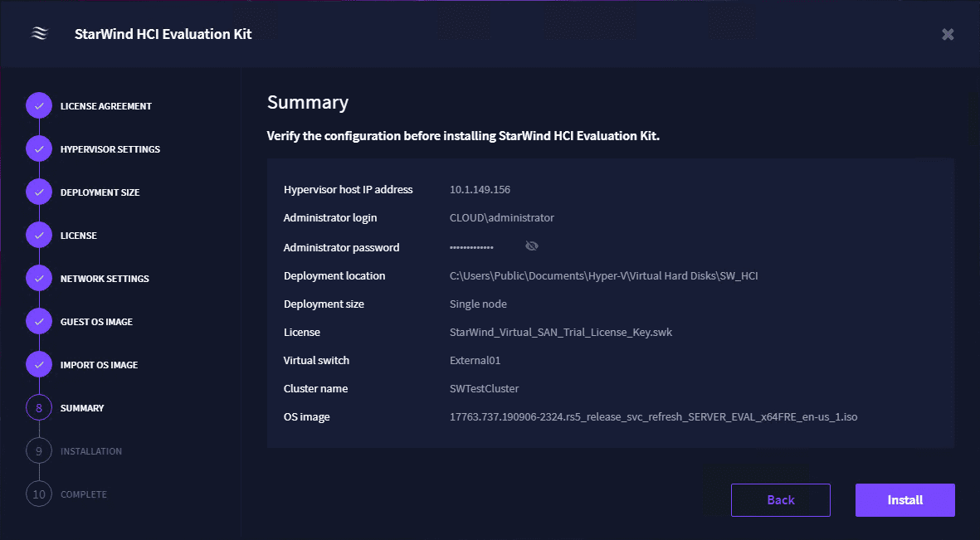The width and height of the screenshot is (980, 540).
Task: Click the step 9 Installation circle
Action: click(x=39, y=450)
